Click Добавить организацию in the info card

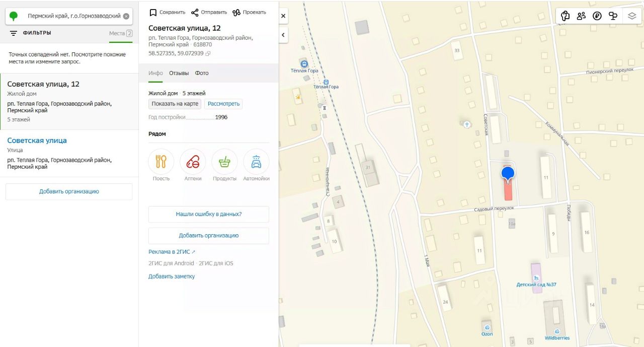tap(209, 236)
